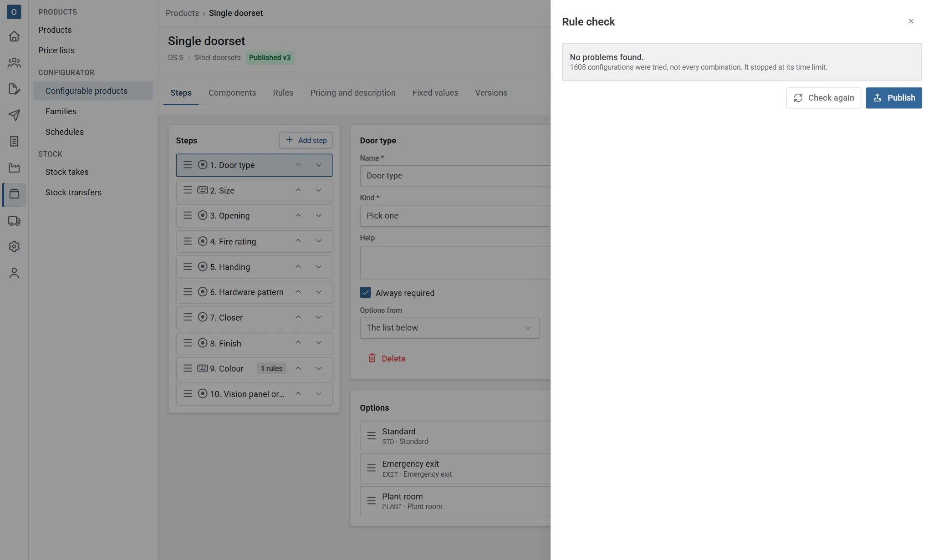Toggle the Always required checkbox

(365, 293)
